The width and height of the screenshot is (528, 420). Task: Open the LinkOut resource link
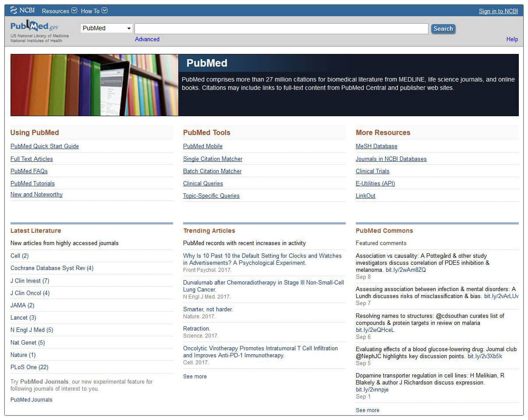(x=365, y=196)
